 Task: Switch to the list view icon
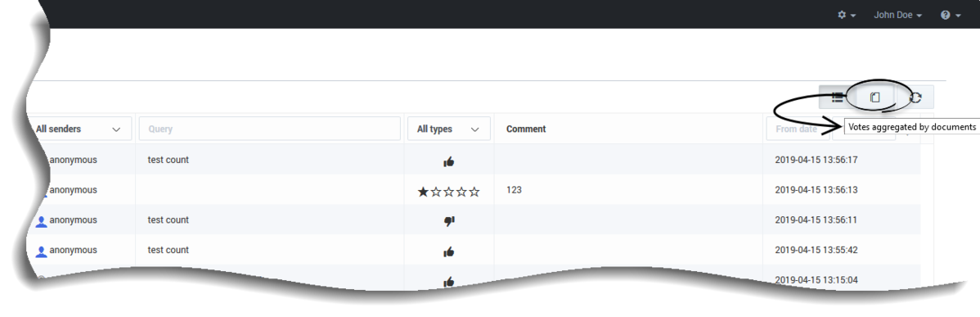[838, 97]
